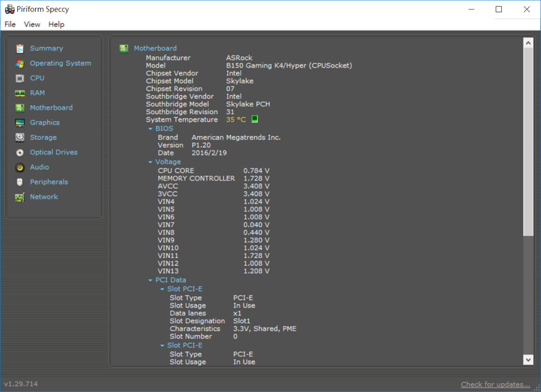
Task: Select the CPU chip icon
Action: (20, 78)
